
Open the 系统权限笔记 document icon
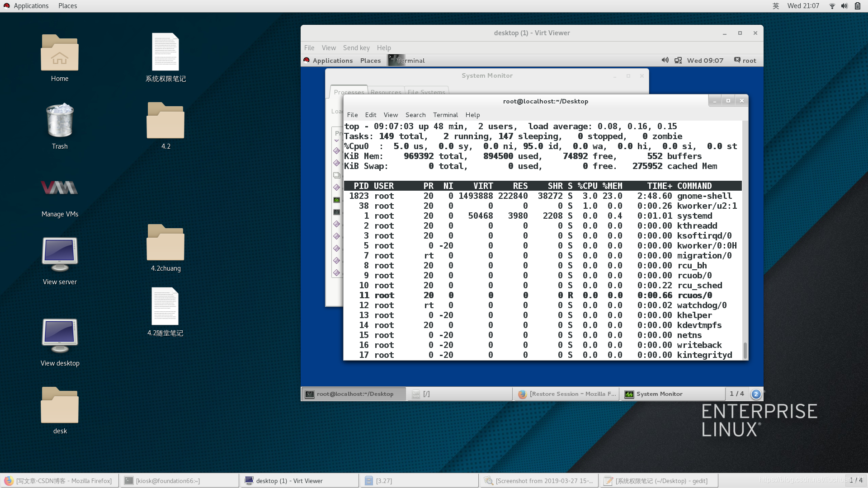click(165, 52)
